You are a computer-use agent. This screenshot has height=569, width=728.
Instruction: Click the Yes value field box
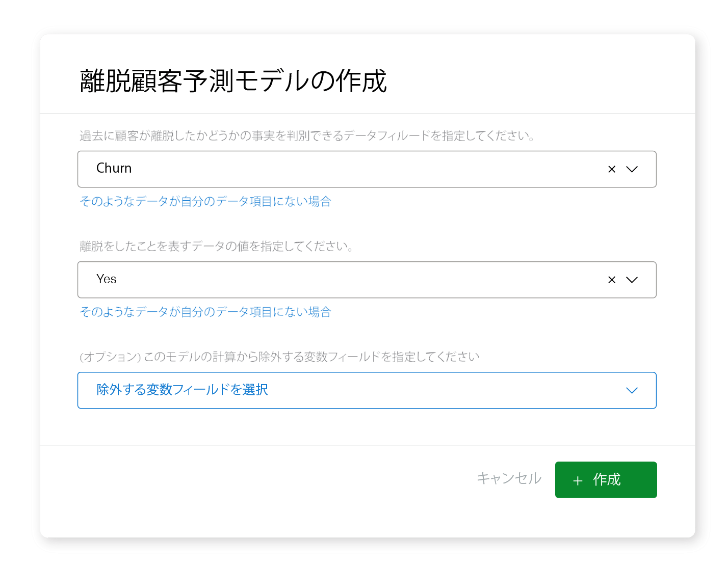[x=367, y=280]
